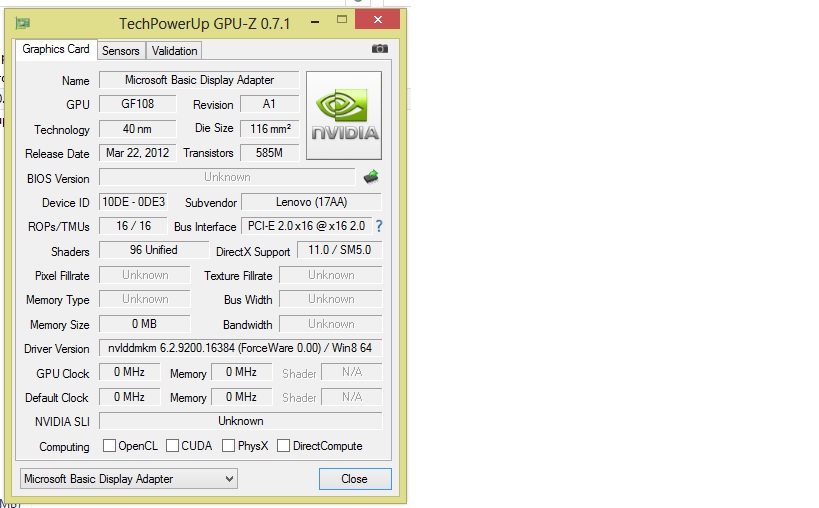
Task: Close GPU-Z with the red X
Action: point(378,20)
